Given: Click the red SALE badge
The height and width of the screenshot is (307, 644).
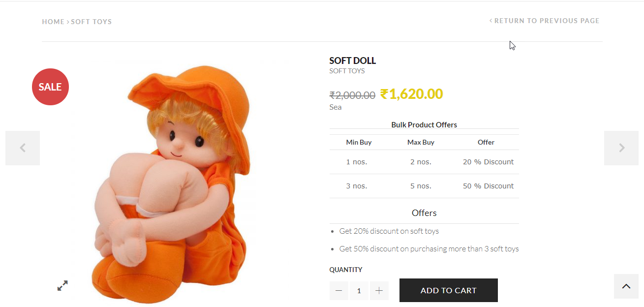Looking at the screenshot, I should (50, 87).
